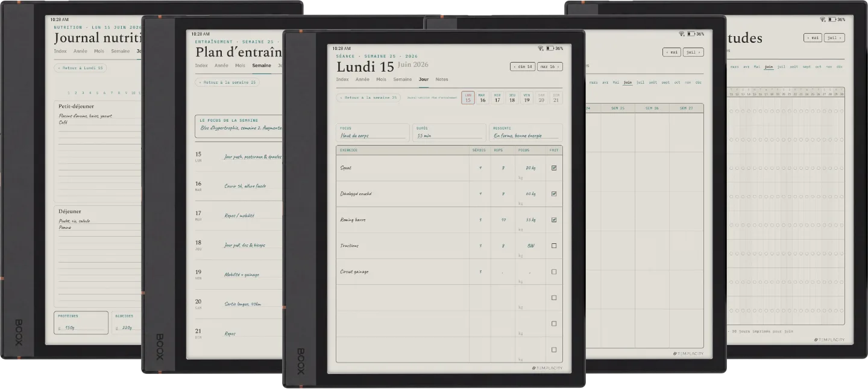Select MER 17 in the week day strip
The width and height of the screenshot is (868, 389).
(497, 98)
